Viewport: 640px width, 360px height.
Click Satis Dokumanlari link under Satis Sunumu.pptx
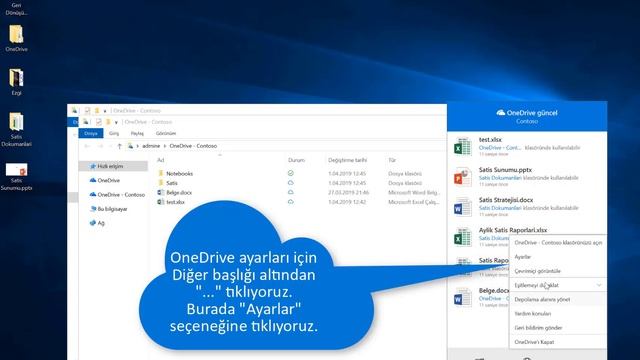click(x=500, y=178)
